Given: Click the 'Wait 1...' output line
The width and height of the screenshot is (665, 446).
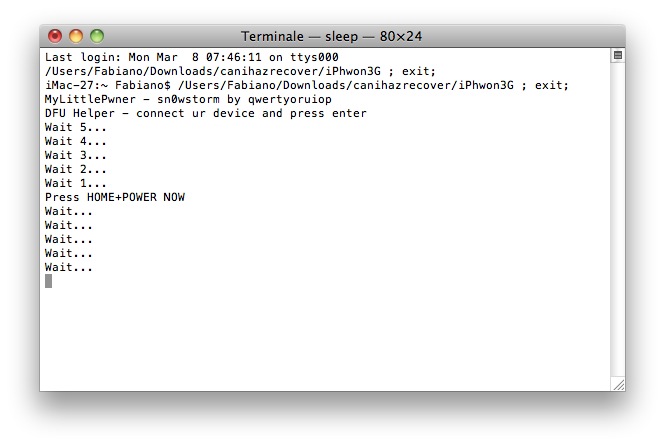Looking at the screenshot, I should tap(75, 183).
